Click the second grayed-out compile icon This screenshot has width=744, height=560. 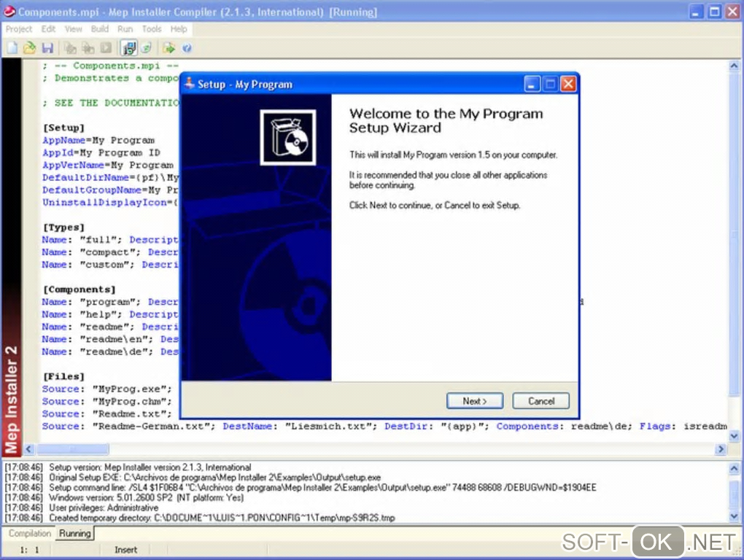88,48
